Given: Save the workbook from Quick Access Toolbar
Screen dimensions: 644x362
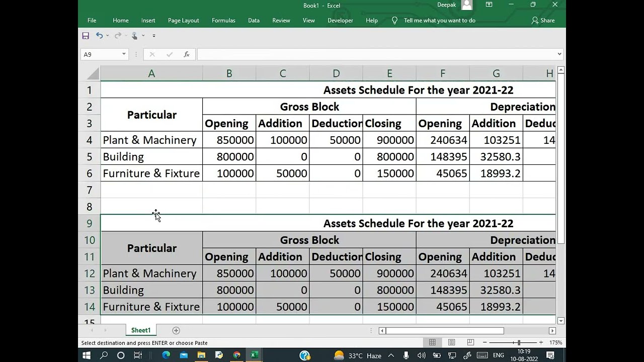Looking at the screenshot, I should (x=86, y=36).
